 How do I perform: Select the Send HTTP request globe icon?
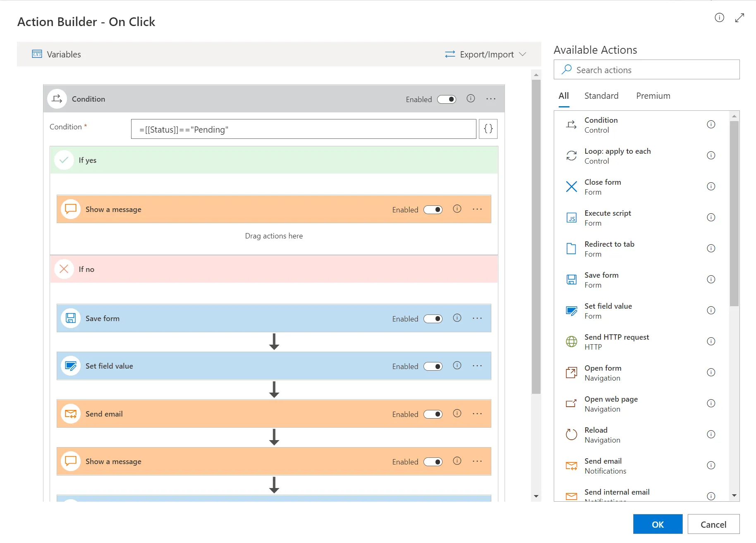click(x=571, y=342)
